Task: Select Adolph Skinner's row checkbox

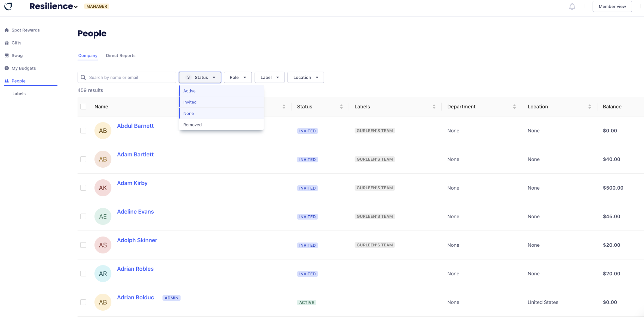Action: point(83,245)
